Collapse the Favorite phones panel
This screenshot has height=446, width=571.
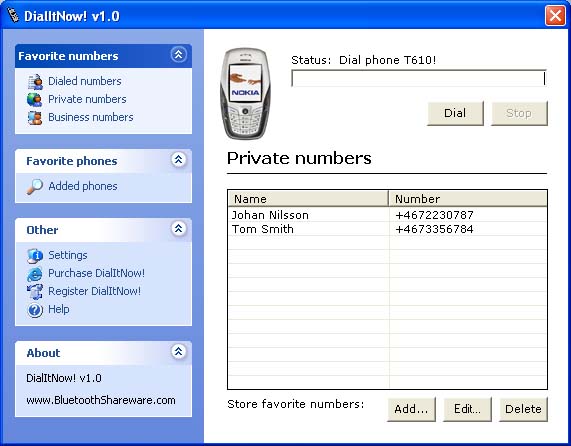click(x=178, y=159)
